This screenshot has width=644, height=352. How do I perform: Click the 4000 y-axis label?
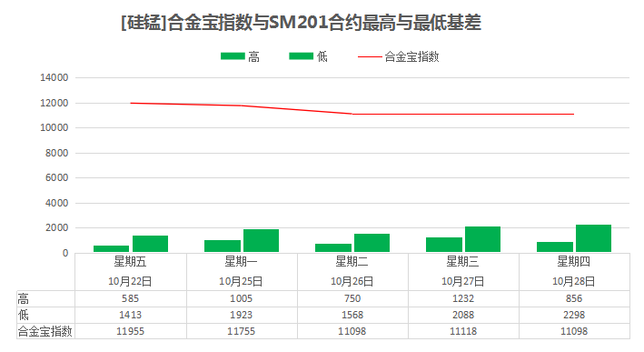(x=56, y=203)
